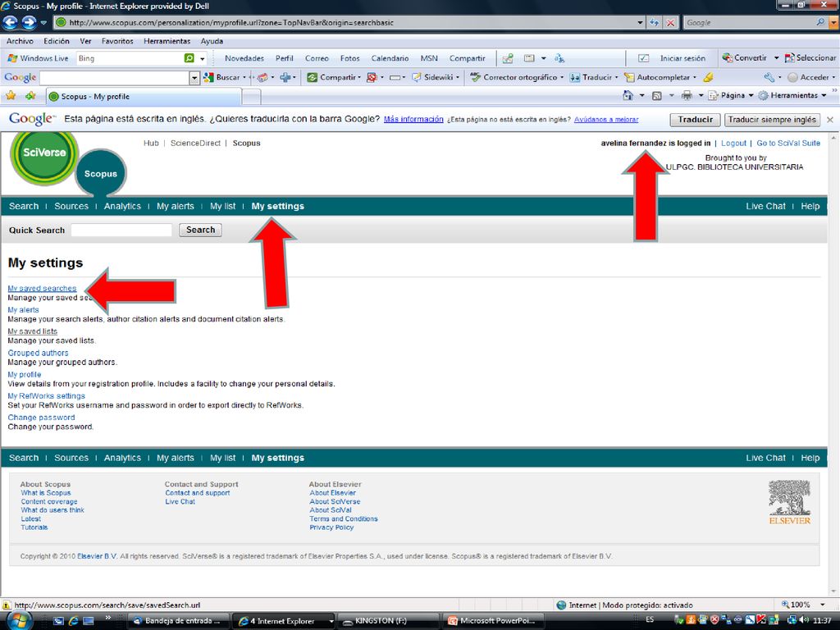Open Bandeja de entrada taskbar item
The width and height of the screenshot is (840, 630).
coord(180,621)
